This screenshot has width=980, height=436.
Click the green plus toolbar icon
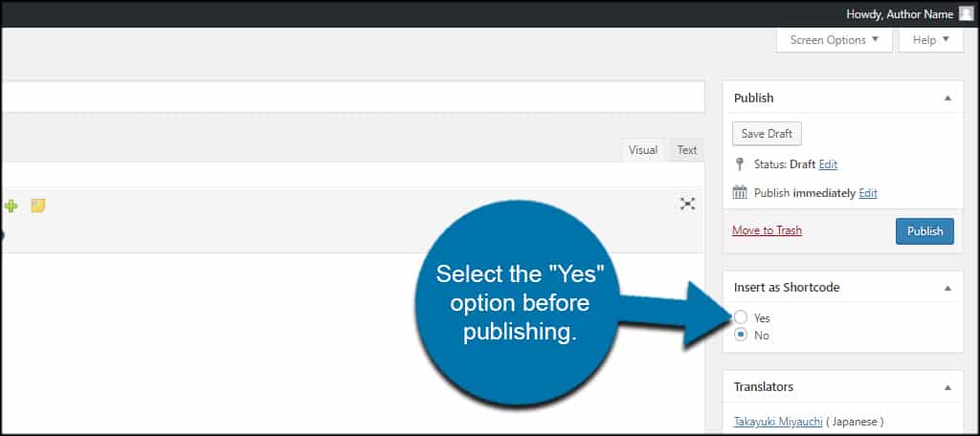[11, 206]
